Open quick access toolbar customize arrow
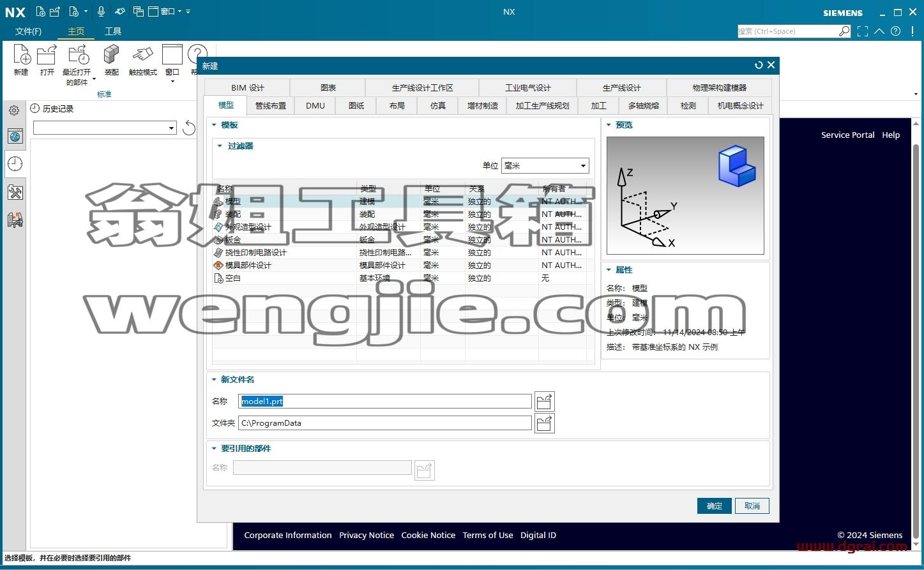The image size is (924, 570). click(188, 11)
